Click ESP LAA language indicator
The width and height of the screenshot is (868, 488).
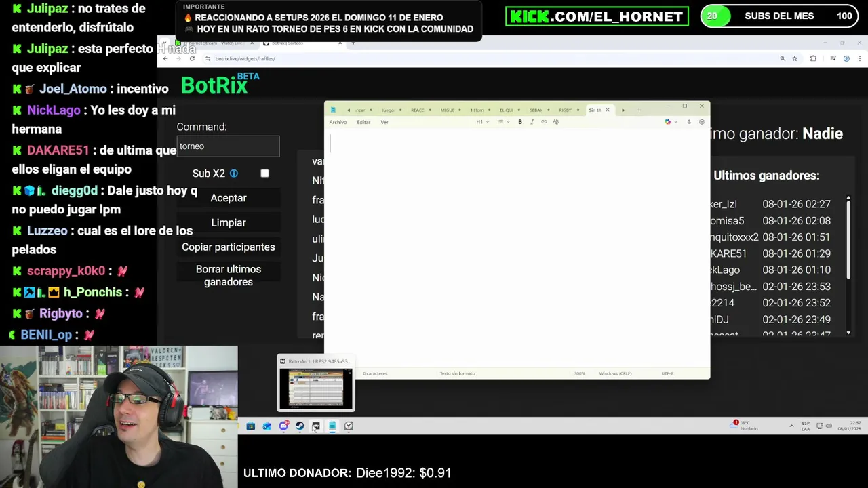tap(806, 426)
